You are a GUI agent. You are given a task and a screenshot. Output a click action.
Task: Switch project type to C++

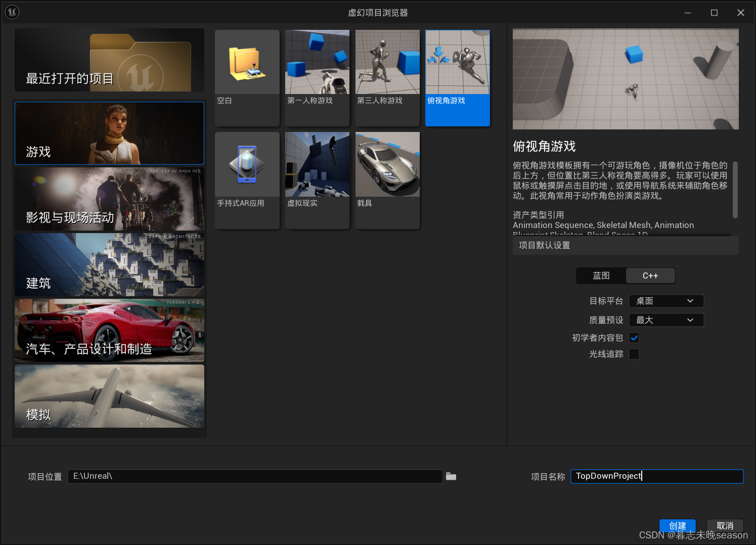tap(650, 276)
